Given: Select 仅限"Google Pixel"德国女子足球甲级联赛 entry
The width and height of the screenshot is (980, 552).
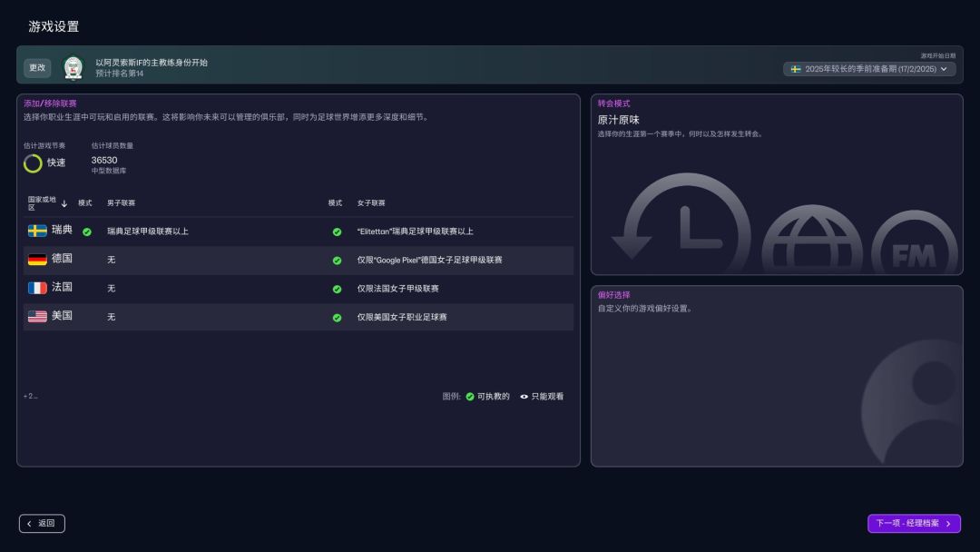Looking at the screenshot, I should 429,260.
